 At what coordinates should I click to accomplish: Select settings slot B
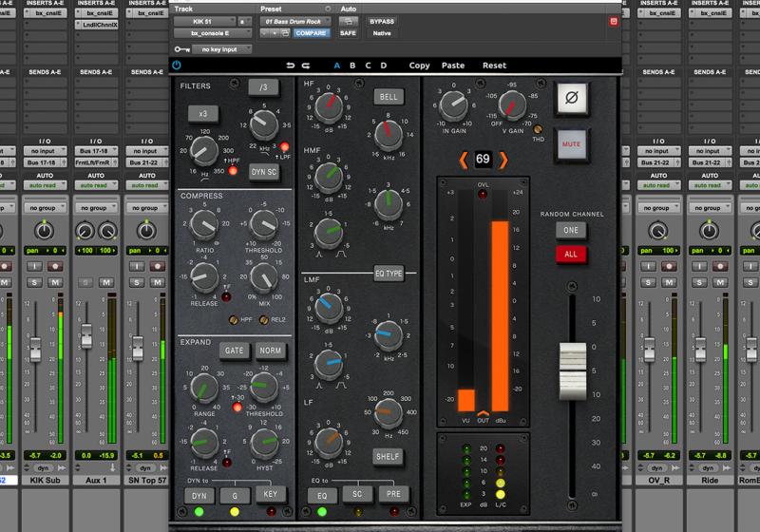pyautogui.click(x=352, y=66)
